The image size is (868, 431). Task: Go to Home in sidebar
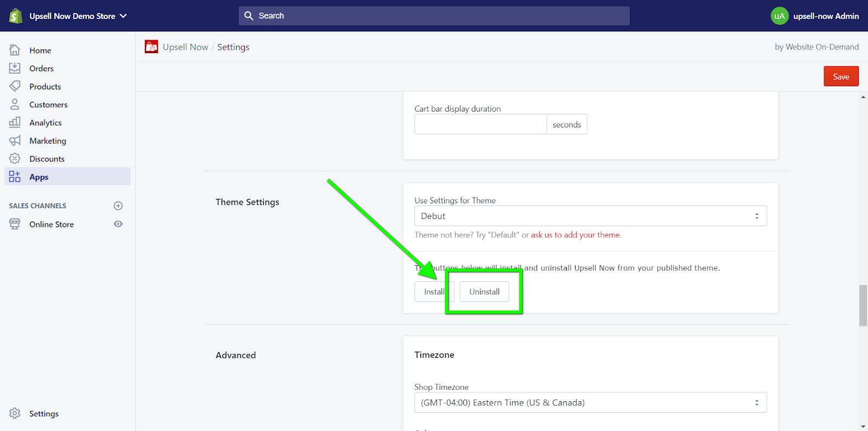pos(40,50)
